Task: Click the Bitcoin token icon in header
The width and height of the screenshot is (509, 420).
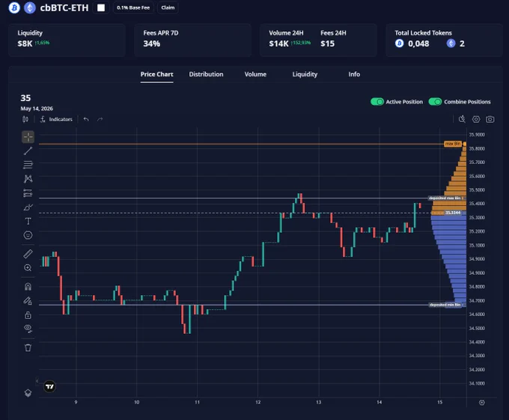Action: pos(14,7)
